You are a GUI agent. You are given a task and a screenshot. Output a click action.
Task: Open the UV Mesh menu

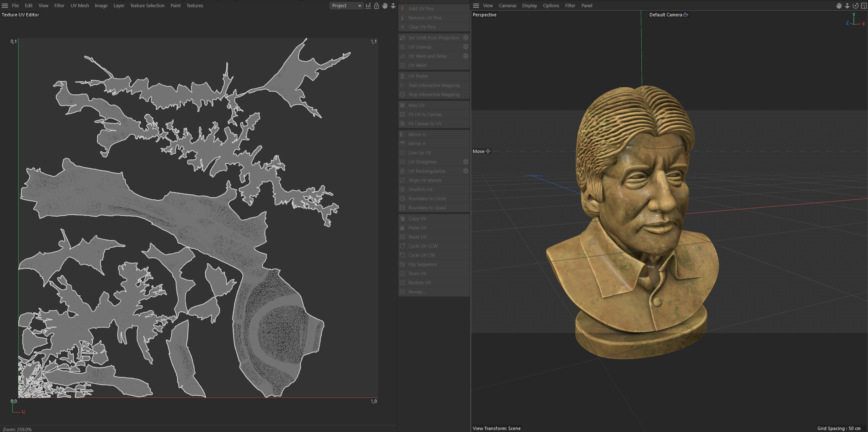(80, 6)
